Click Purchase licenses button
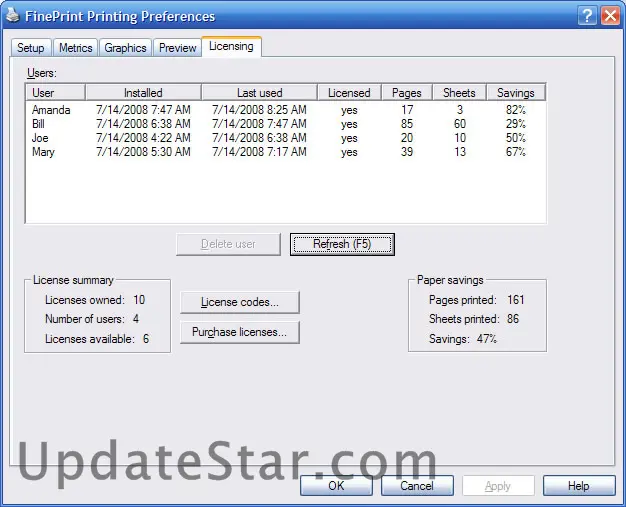 tap(240, 332)
